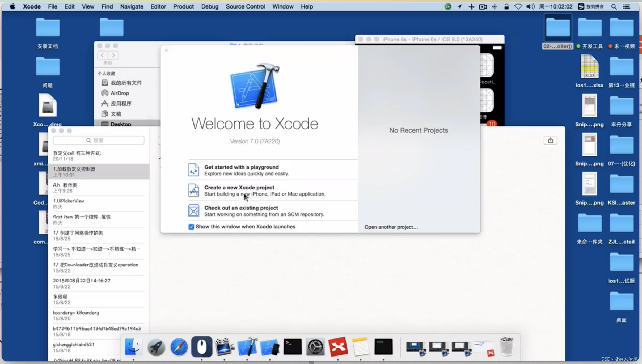Select note '1.UIPickerView'
642x364 pixels.
click(99, 204)
